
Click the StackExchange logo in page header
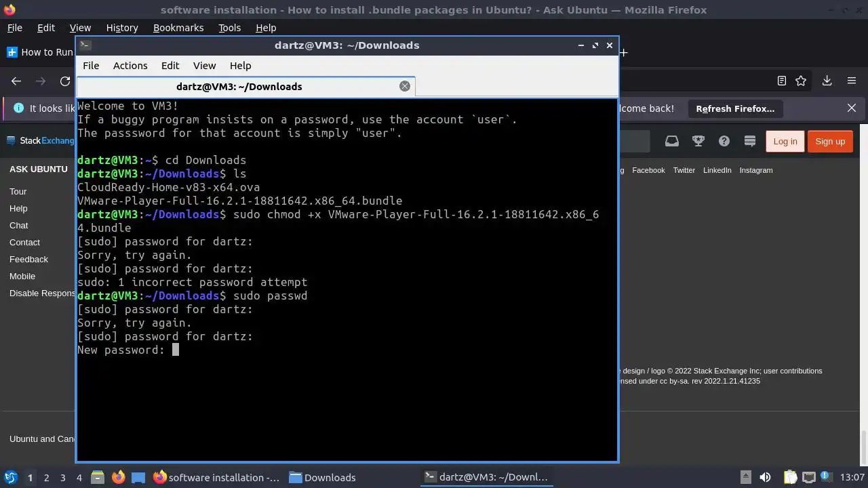(41, 141)
